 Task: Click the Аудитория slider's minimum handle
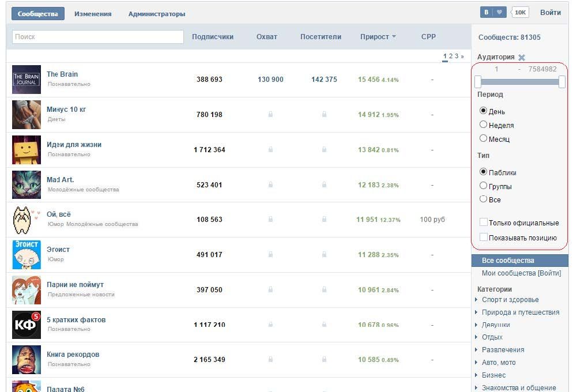478,82
